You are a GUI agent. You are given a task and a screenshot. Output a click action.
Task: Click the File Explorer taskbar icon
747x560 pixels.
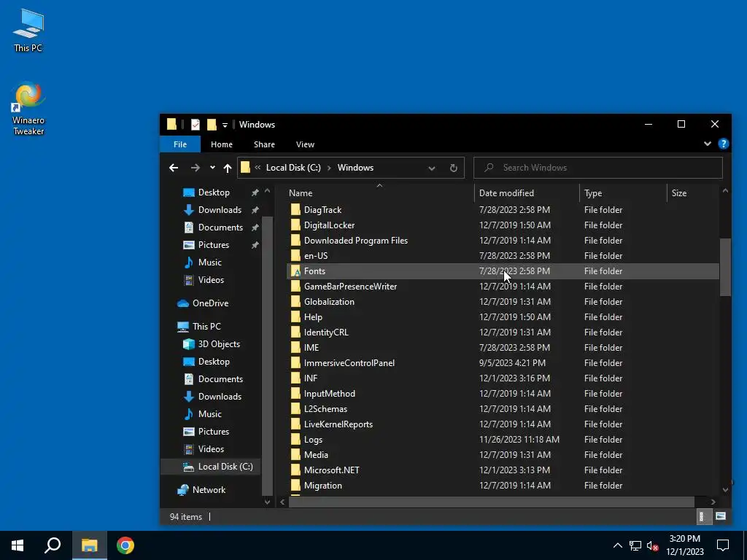pos(89,545)
